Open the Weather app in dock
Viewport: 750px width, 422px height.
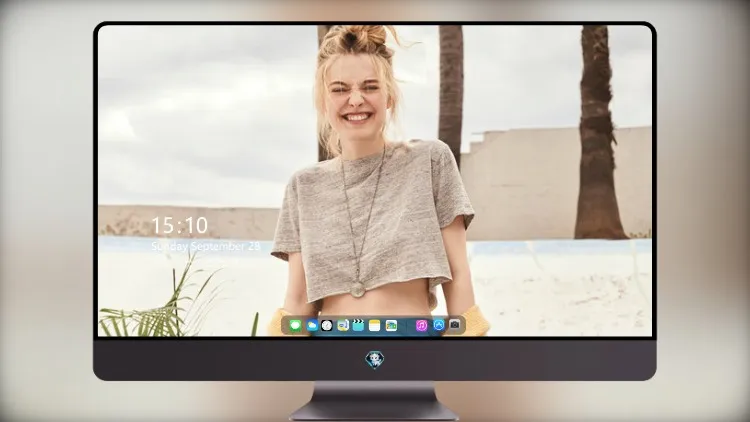click(x=312, y=326)
